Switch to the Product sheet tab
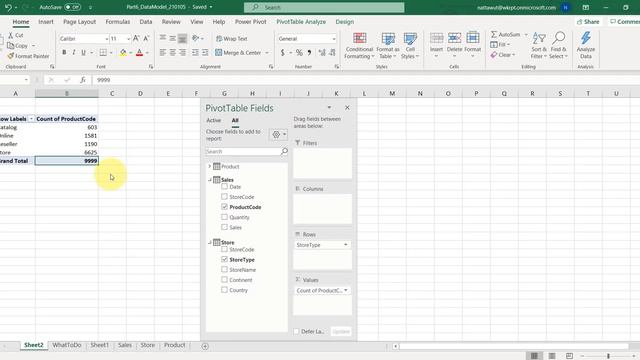The image size is (640, 360). tap(174, 345)
